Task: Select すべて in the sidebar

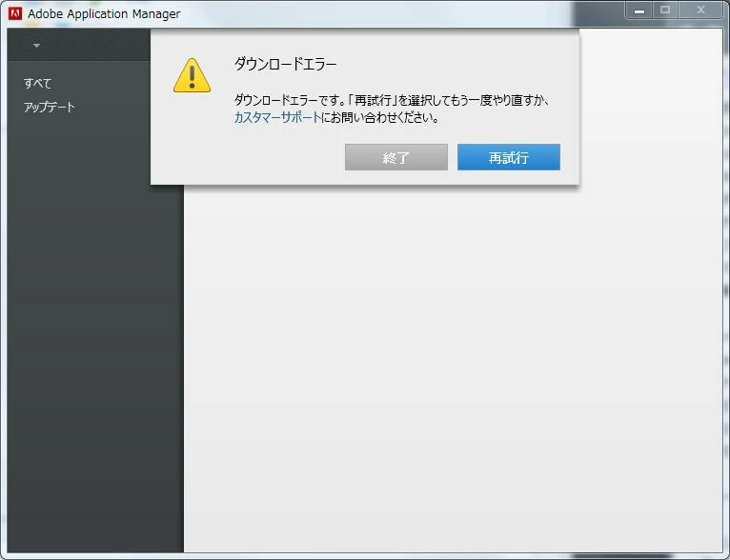Action: pos(38,83)
